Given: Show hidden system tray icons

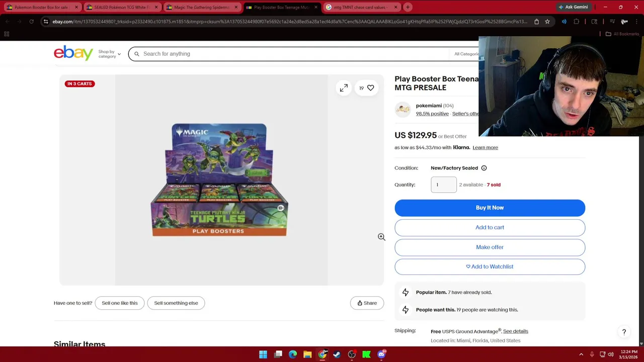Looking at the screenshot, I should [581, 354].
